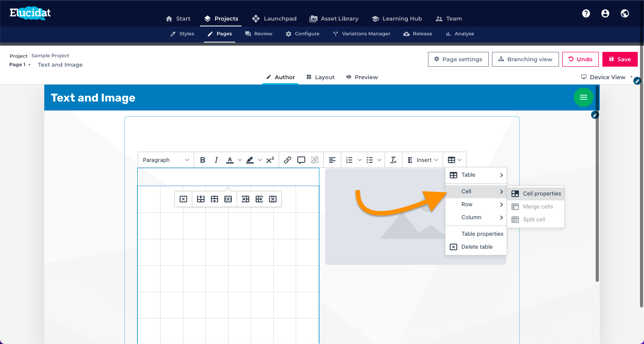This screenshot has width=644, height=344.
Task: Insert a link with the chain icon
Action: pos(288,160)
